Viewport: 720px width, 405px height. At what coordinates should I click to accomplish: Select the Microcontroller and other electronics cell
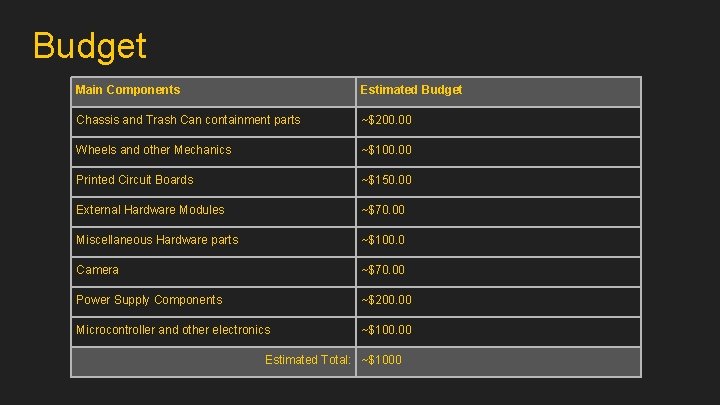pos(173,330)
